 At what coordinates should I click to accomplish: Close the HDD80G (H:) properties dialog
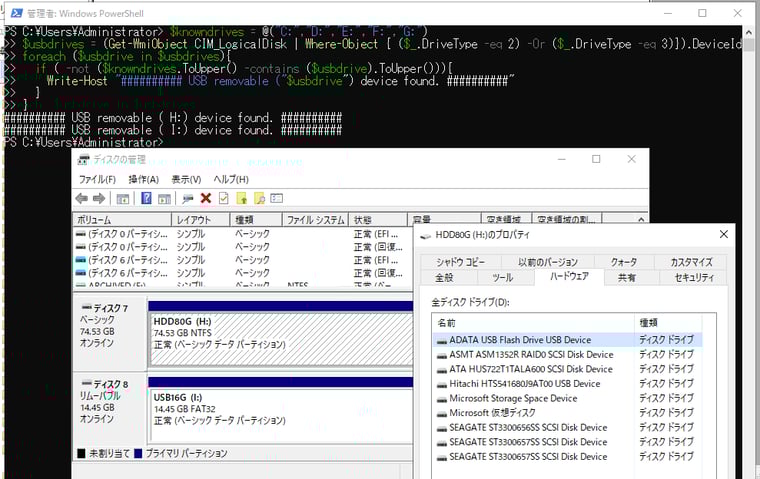pyautogui.click(x=724, y=234)
